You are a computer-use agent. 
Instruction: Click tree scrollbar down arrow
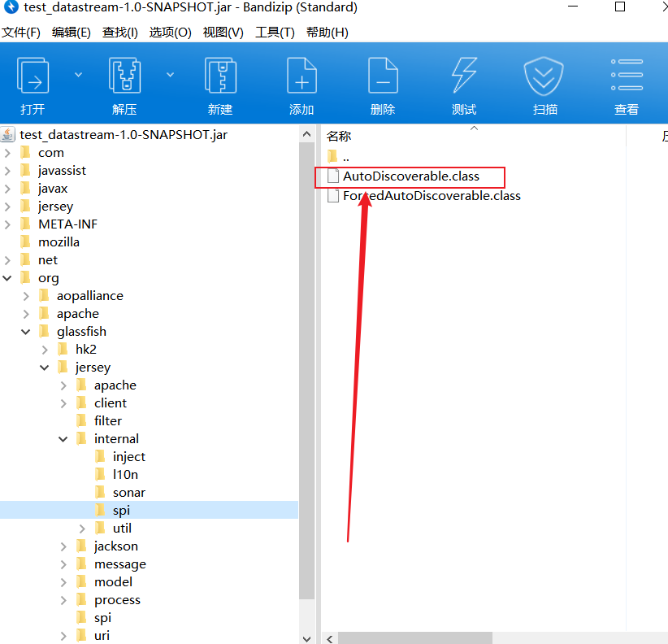(306, 638)
